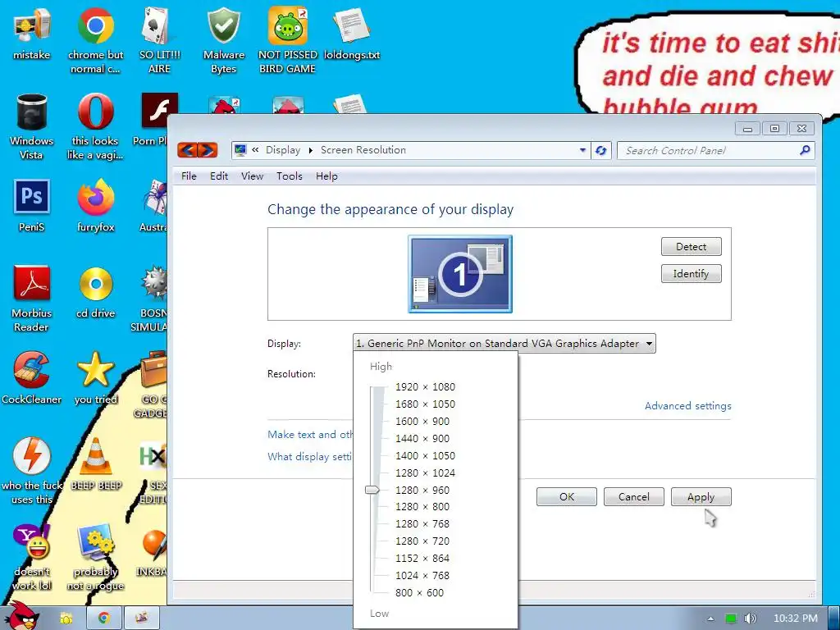Select 1152 × 864 resolution
The width and height of the screenshot is (840, 630).
coord(422,558)
